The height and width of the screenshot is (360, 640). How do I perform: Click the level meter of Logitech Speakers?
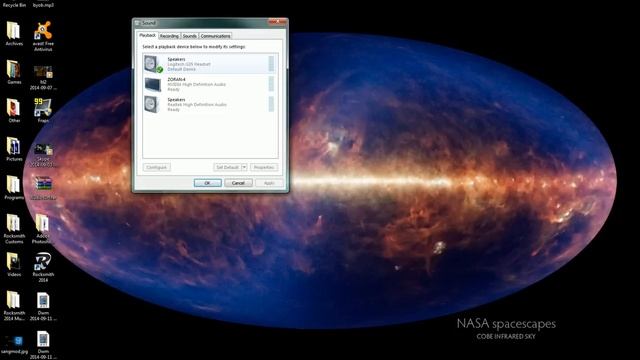[x=271, y=64]
